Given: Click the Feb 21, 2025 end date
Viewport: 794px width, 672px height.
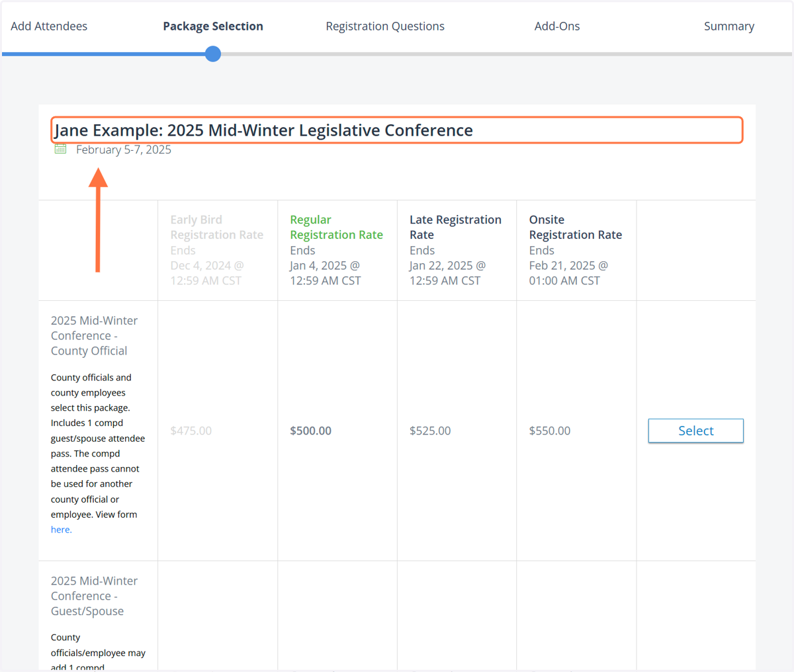Looking at the screenshot, I should pos(568,273).
